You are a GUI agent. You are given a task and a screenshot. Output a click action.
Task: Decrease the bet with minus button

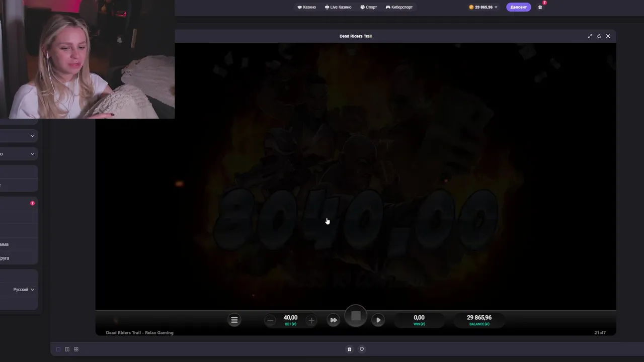click(270, 320)
